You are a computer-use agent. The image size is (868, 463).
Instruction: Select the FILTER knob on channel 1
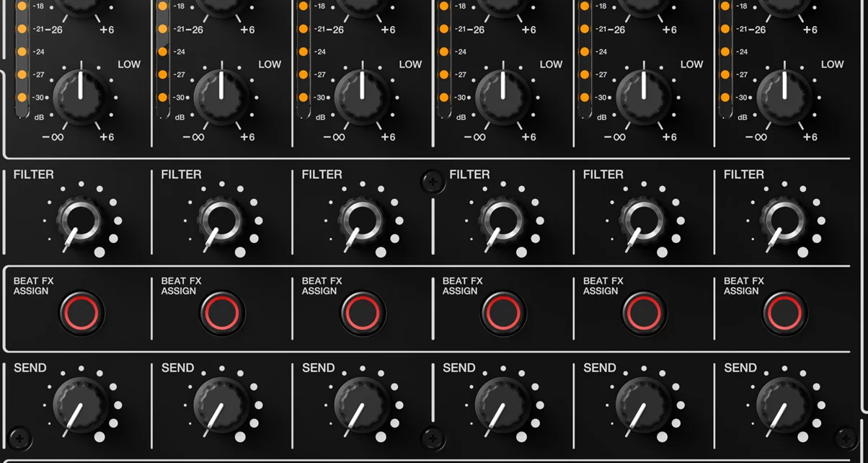pyautogui.click(x=79, y=219)
